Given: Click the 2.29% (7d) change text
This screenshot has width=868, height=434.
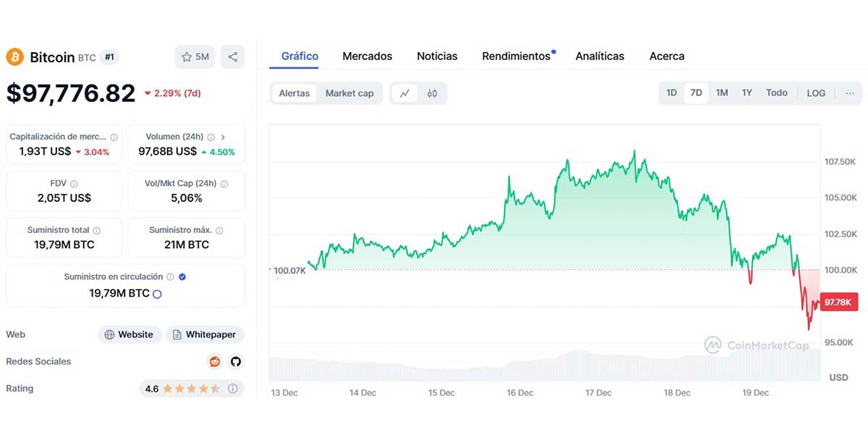Looking at the screenshot, I should point(172,94).
